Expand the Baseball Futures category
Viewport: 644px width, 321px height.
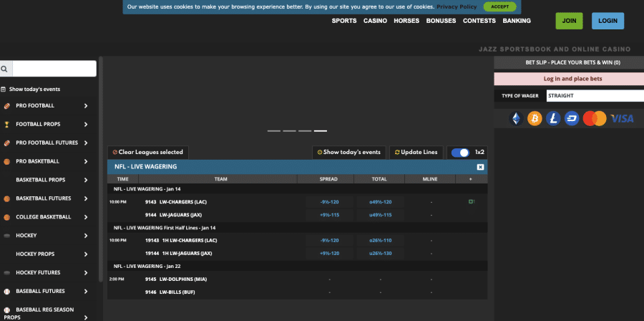point(86,292)
